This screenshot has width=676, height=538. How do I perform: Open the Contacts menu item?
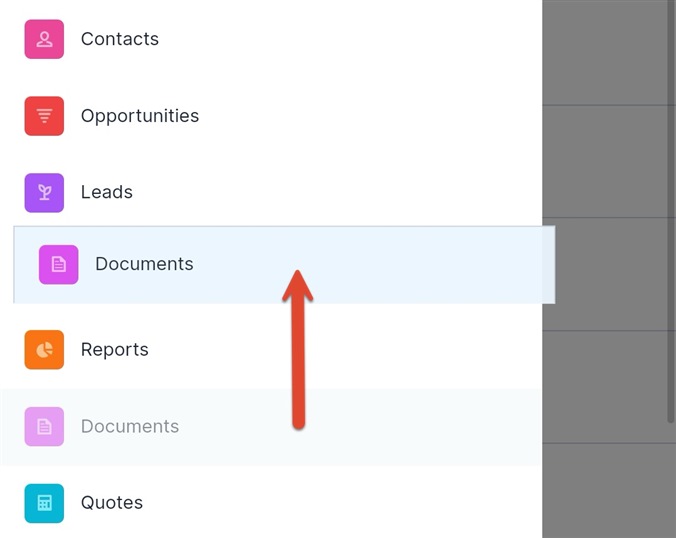pyautogui.click(x=120, y=40)
